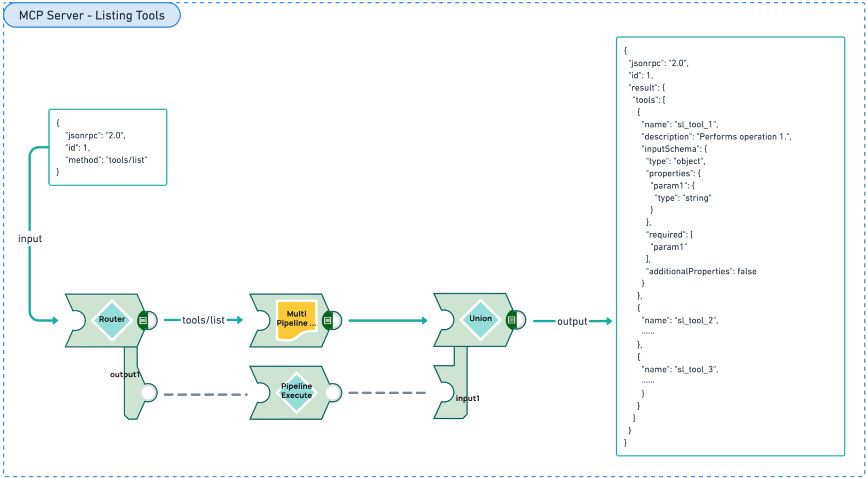
Task: Click the dashed line before Pipeline Execute
Action: (x=205, y=394)
